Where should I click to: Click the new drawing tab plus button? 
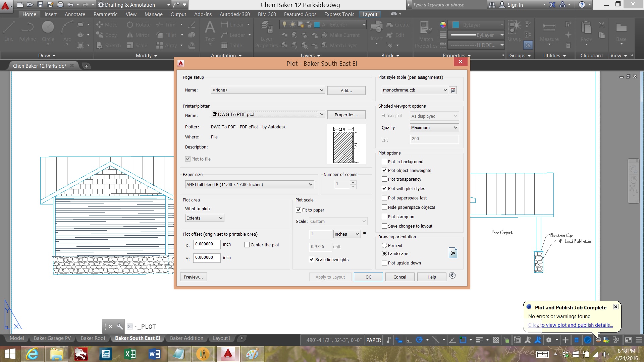(86, 66)
